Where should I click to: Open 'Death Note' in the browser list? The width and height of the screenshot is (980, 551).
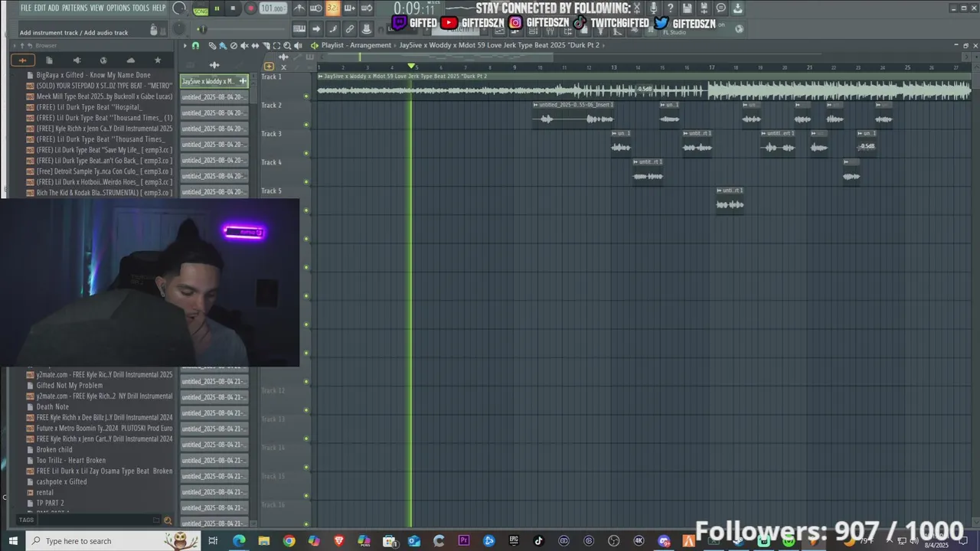point(53,407)
